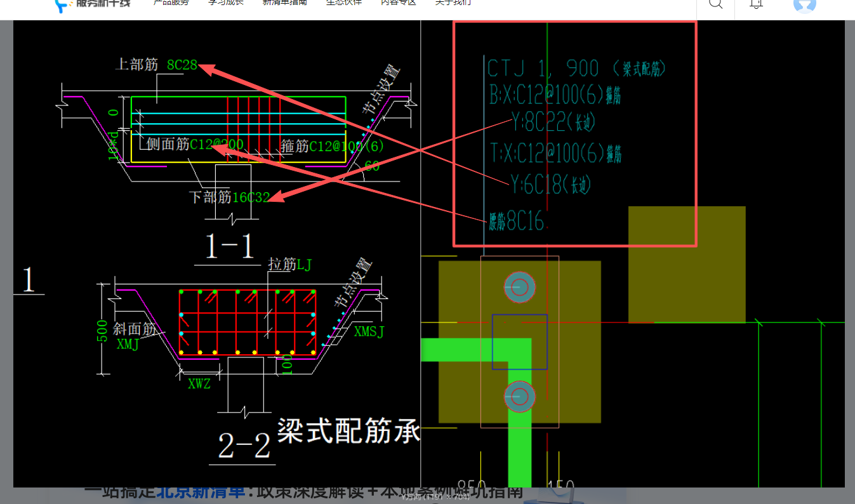Open the 内容专区 navigation menu
The height and width of the screenshot is (504, 855).
click(399, 3)
